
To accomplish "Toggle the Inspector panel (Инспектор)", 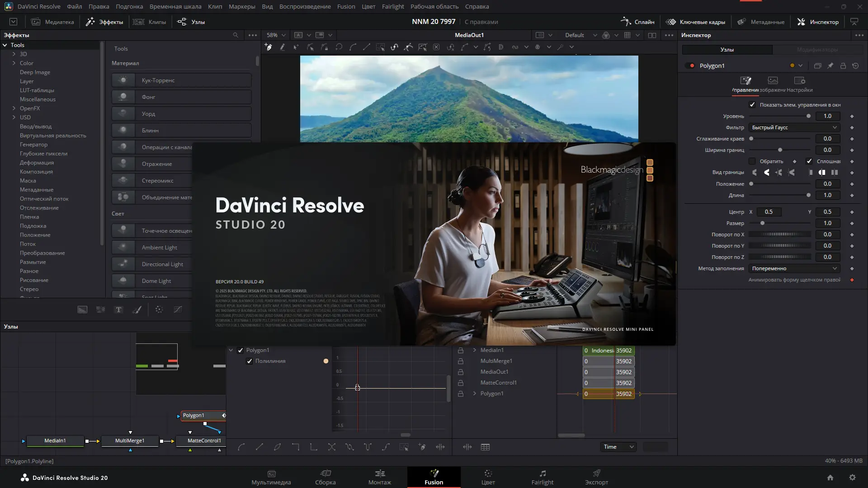I will pyautogui.click(x=818, y=22).
